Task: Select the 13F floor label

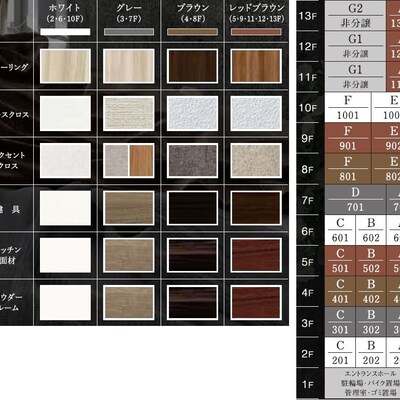Action: 308,16
